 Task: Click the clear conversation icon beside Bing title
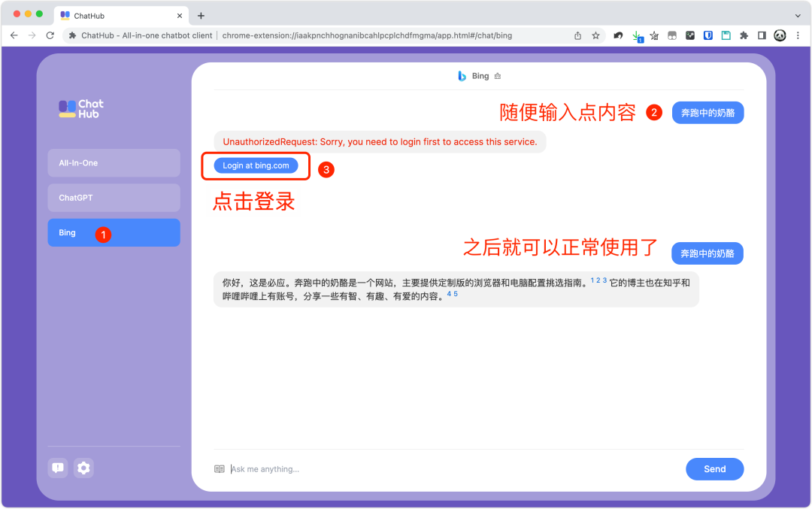coord(498,76)
